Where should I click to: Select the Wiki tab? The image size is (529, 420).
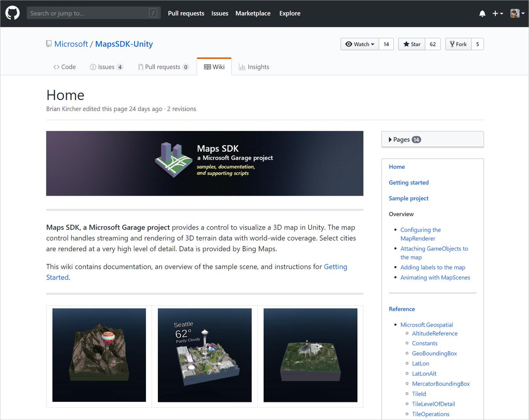[214, 67]
